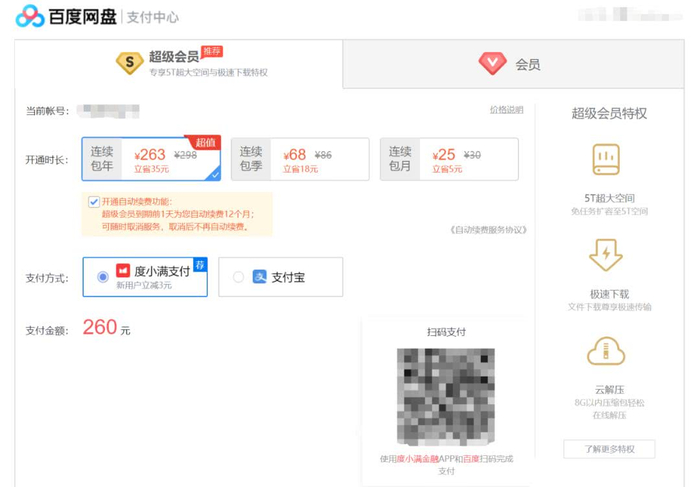Open the 价格说明 link
Viewport: 700px width, 487px height.
506,110
